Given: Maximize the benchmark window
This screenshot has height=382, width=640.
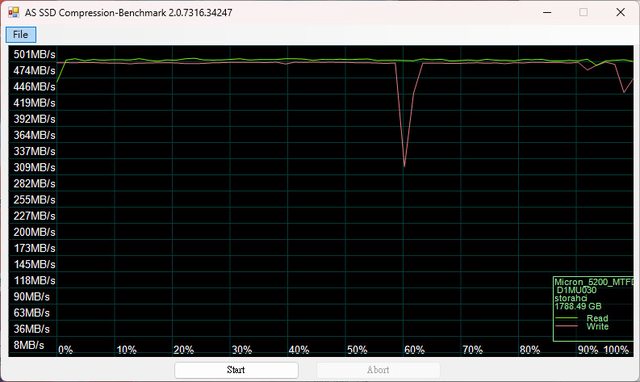Looking at the screenshot, I should (584, 12).
